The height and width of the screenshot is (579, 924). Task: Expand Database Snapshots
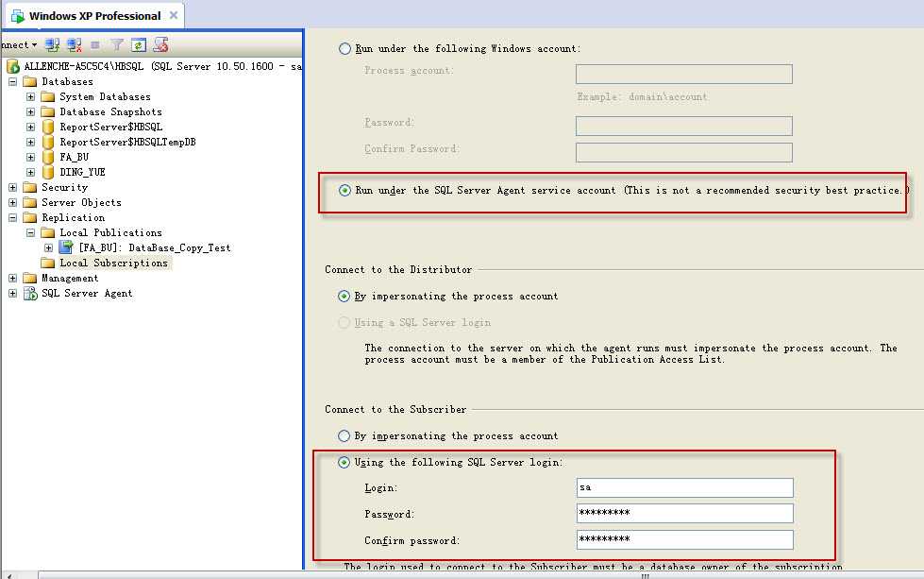[30, 112]
